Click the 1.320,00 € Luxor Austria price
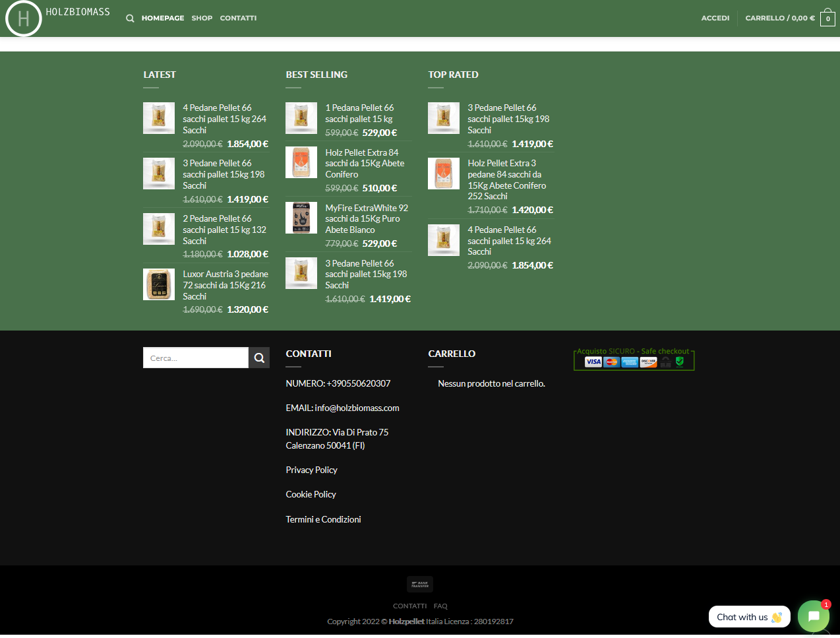840x638 pixels. (247, 309)
